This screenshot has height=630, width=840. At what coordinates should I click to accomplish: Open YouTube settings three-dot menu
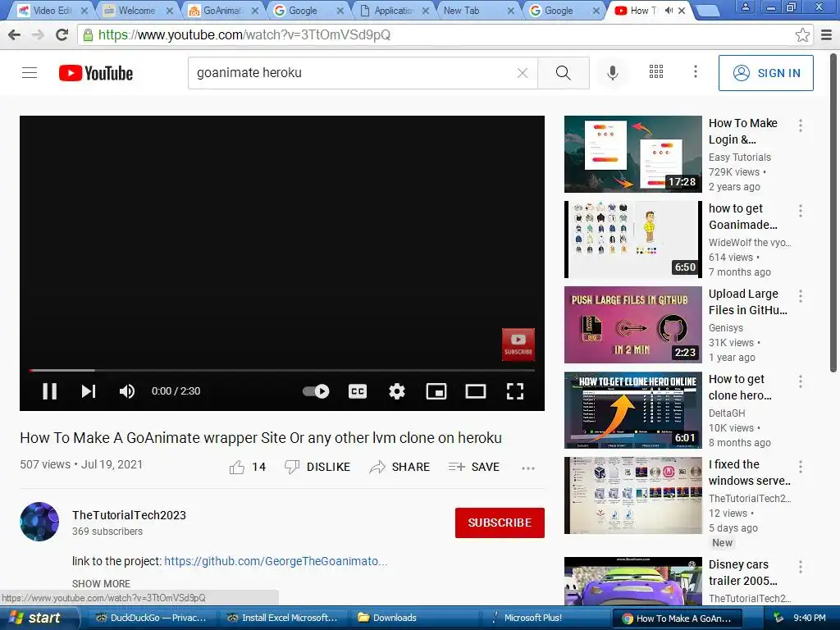(696, 72)
